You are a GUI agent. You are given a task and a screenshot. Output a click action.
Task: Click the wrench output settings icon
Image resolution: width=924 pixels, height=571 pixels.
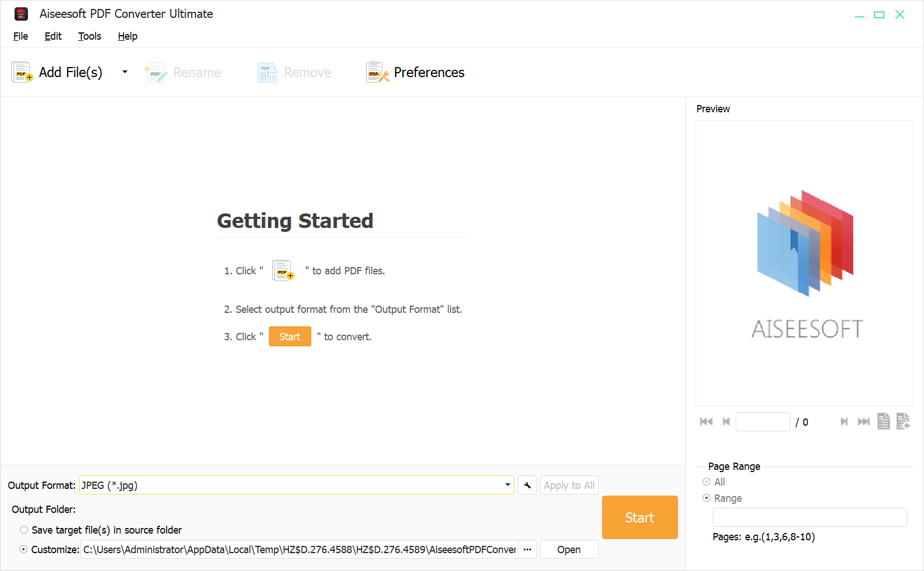click(527, 485)
